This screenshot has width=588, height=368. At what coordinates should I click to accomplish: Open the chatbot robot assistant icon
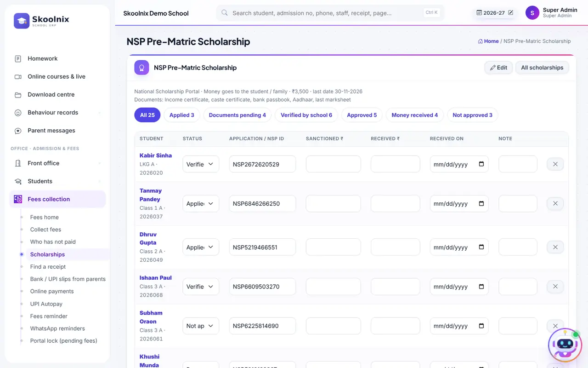[565, 345]
